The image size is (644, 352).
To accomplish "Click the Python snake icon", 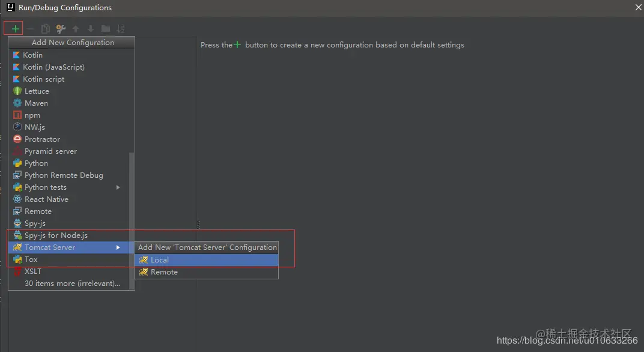I will 17,163.
